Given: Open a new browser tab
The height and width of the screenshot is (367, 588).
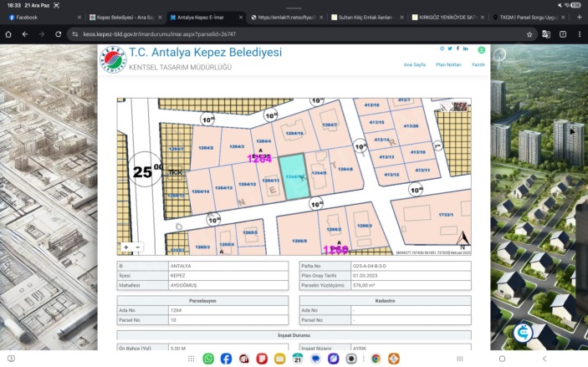Looking at the screenshot, I should tap(579, 17).
